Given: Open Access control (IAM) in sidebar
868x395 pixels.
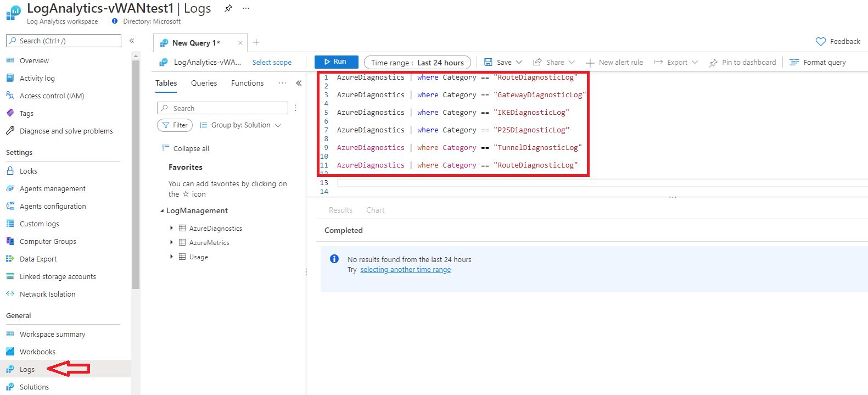Looking at the screenshot, I should pos(52,96).
